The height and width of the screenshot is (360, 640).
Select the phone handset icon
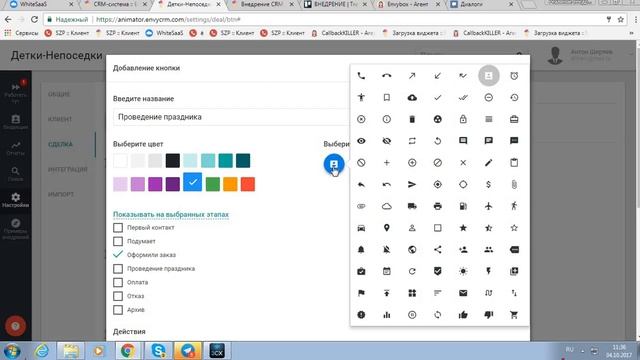[361, 76]
